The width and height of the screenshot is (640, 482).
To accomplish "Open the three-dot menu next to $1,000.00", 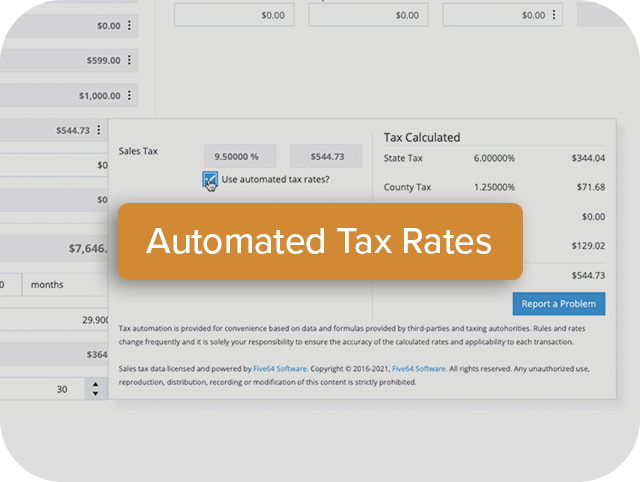I will tap(128, 96).
